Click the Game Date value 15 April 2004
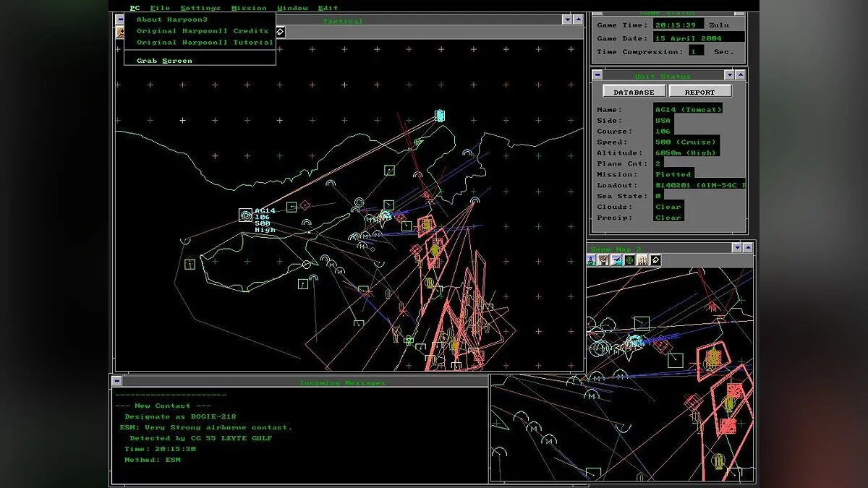The height and width of the screenshot is (488, 868). [x=699, y=38]
